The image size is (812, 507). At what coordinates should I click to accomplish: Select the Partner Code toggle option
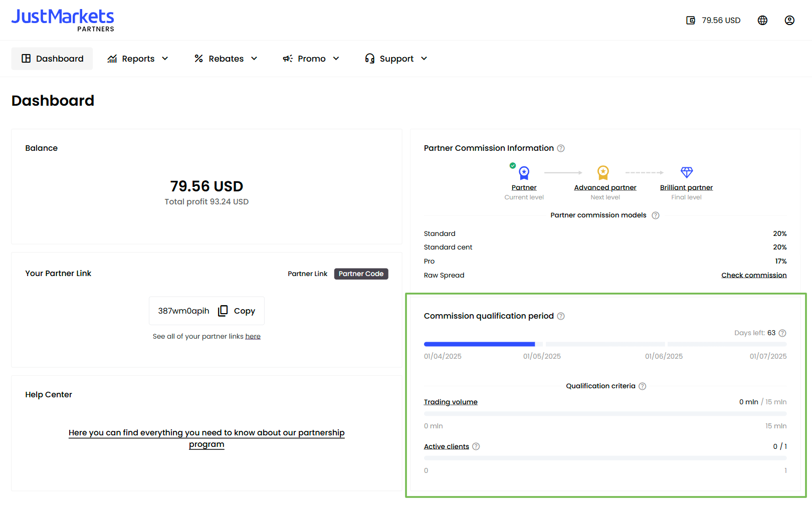pyautogui.click(x=361, y=274)
